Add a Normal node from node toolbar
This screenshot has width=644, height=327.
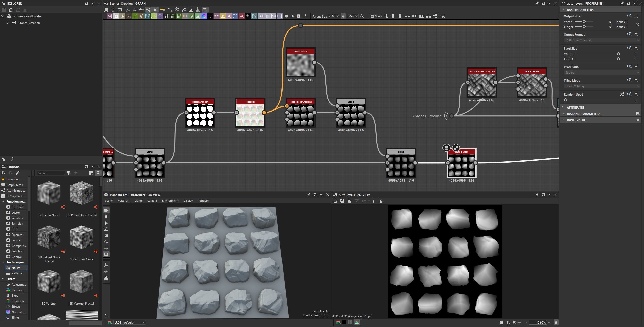[x=204, y=16]
